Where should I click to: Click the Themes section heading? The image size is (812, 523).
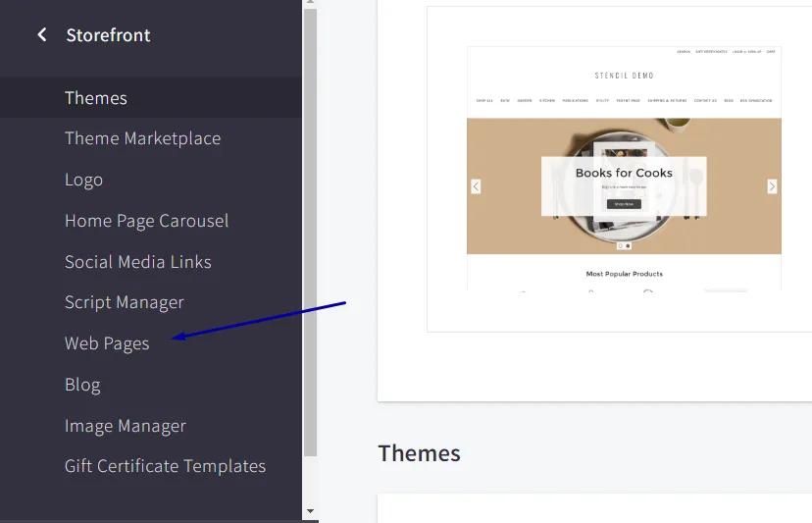point(419,453)
